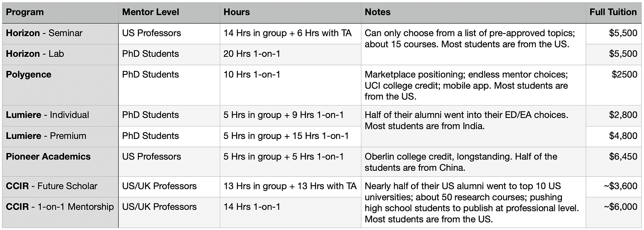Click the Hours column header
This screenshot has width=644, height=230.
(290, 12)
